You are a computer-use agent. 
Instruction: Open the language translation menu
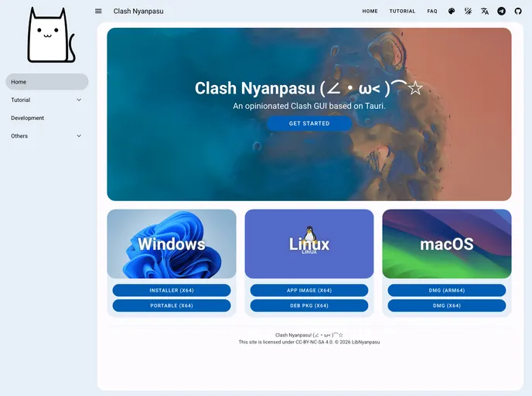click(x=485, y=11)
